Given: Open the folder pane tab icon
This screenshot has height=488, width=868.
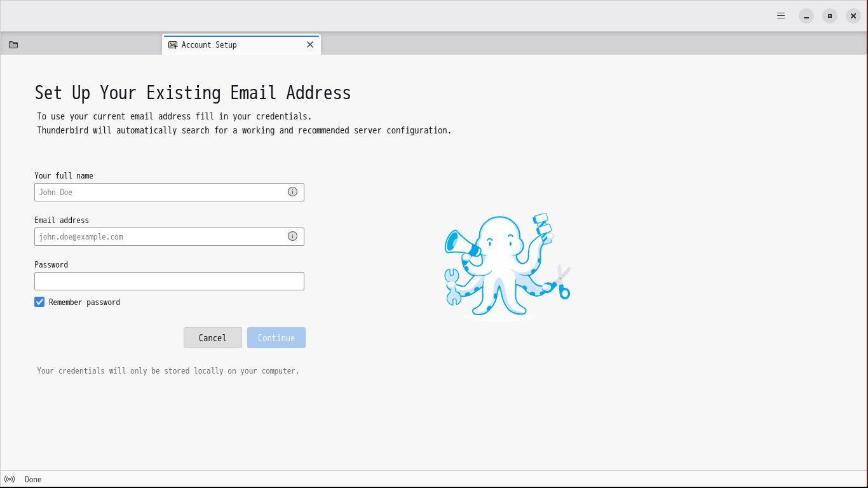Looking at the screenshot, I should (13, 44).
